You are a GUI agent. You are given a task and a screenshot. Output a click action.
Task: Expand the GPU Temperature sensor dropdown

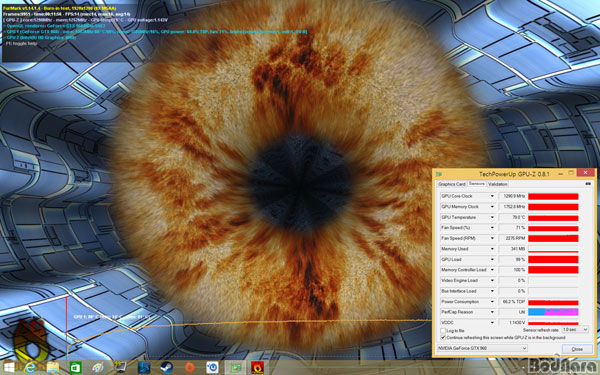[x=492, y=217]
